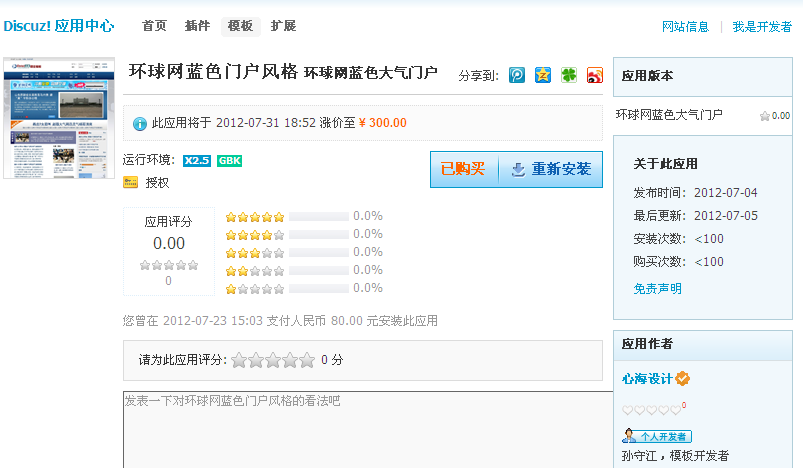The width and height of the screenshot is (803, 468).
Task: Click author description 孙守江，模板开发者
Action: (675, 456)
